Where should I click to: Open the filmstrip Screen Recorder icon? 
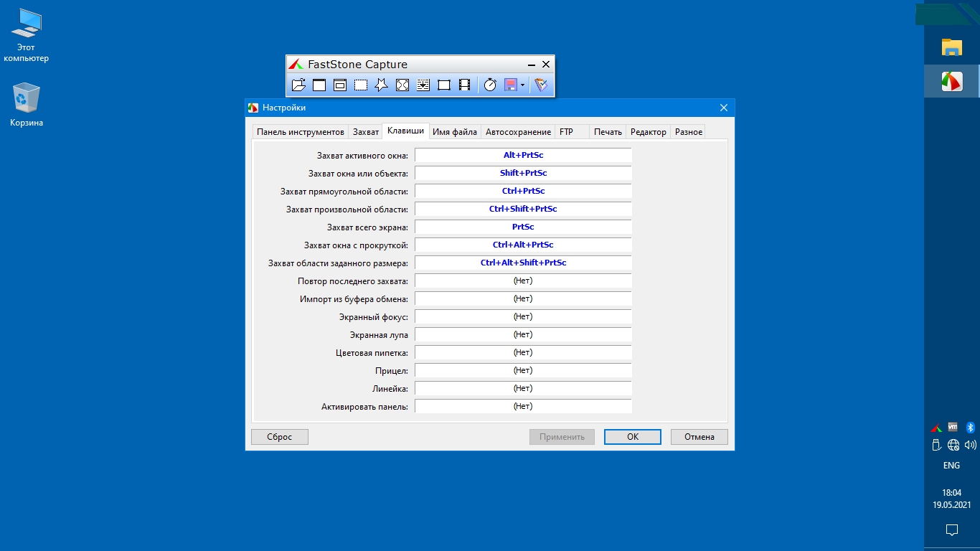point(465,85)
